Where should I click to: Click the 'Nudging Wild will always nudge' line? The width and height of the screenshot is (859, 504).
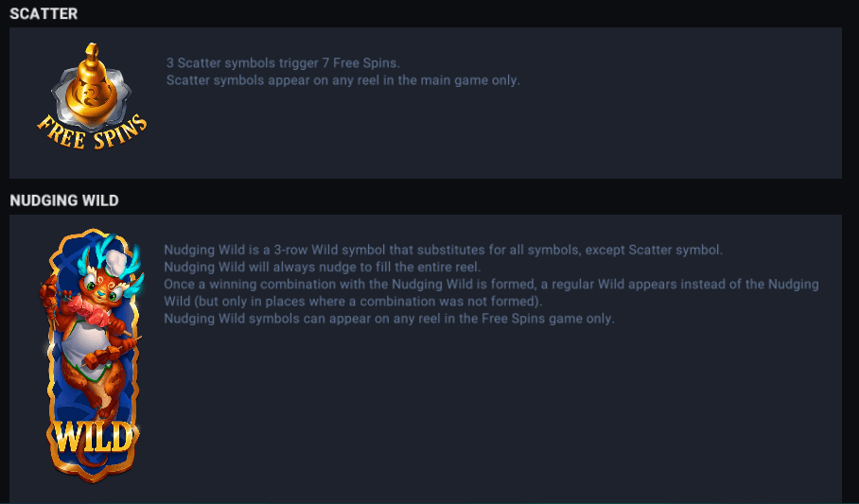323,268
